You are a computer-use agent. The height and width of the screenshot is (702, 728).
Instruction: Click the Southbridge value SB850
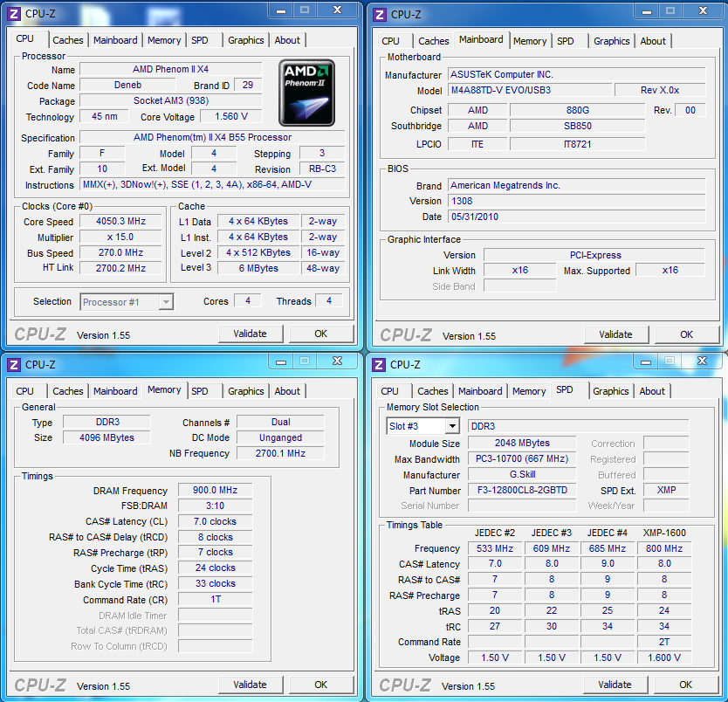click(x=578, y=126)
